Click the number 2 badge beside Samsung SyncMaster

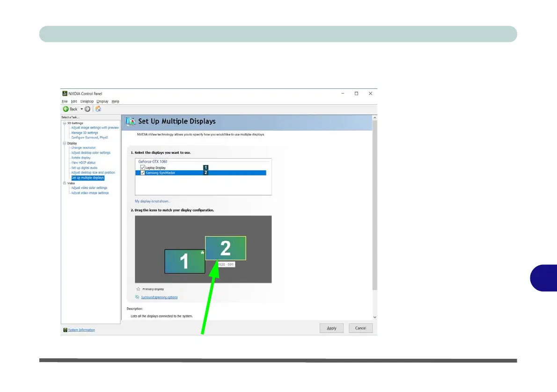click(x=205, y=173)
